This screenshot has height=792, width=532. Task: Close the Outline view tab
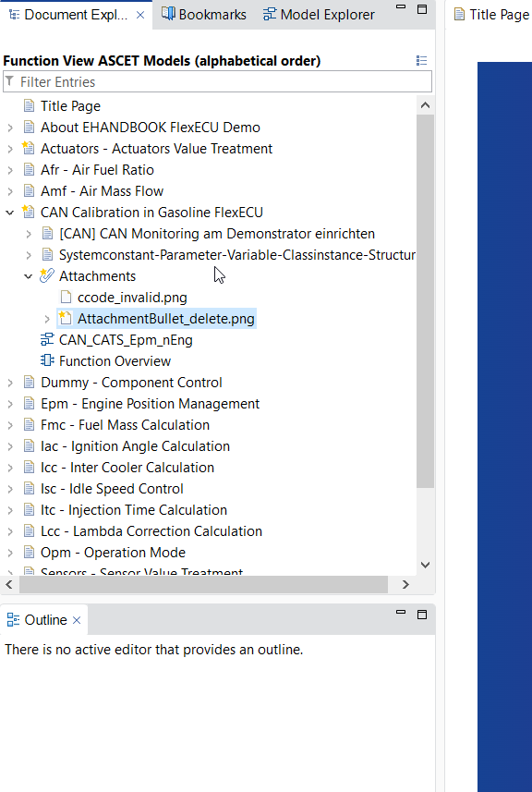pos(77,620)
